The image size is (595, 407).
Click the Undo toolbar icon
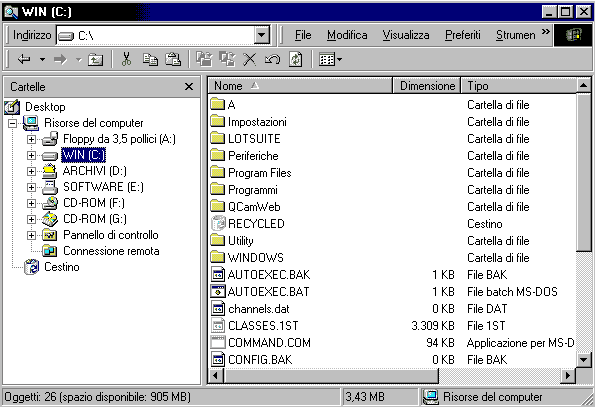tap(272, 59)
